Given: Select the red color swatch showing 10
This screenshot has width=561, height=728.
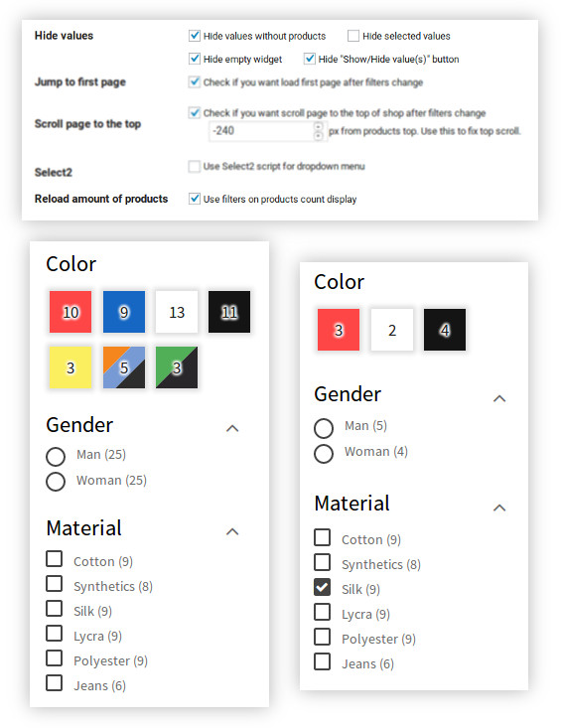Looking at the screenshot, I should (x=70, y=312).
